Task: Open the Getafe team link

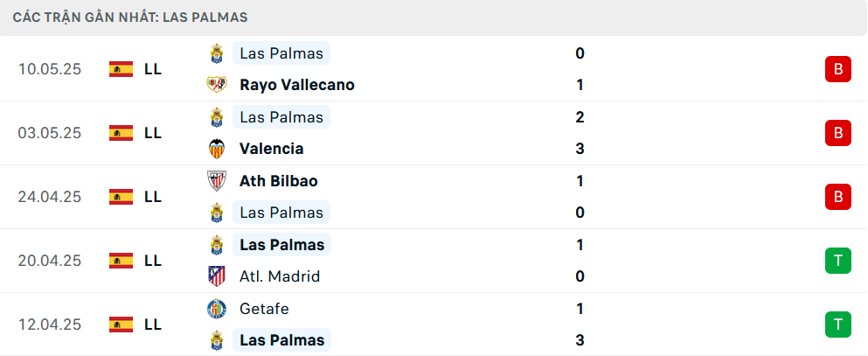Action: point(264,309)
